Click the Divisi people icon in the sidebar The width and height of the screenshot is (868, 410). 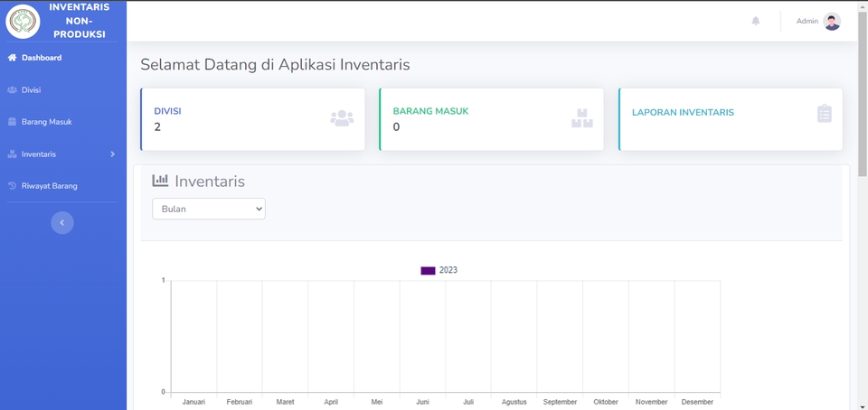point(12,89)
